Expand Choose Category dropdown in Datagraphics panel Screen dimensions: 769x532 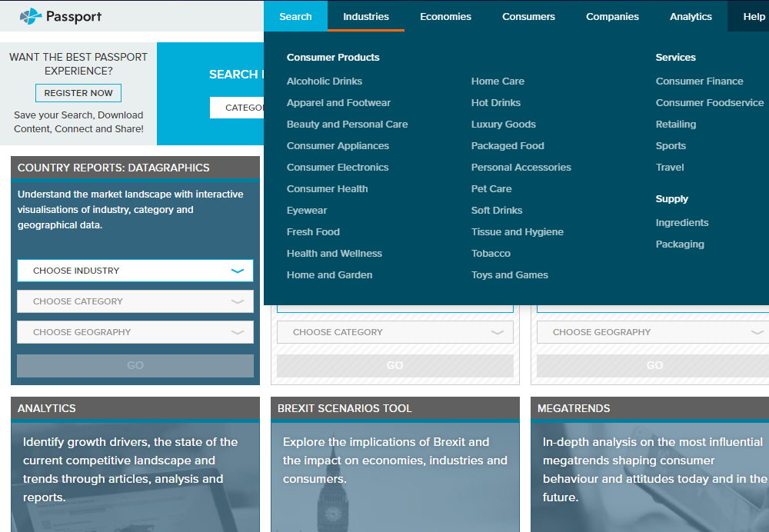pos(135,301)
